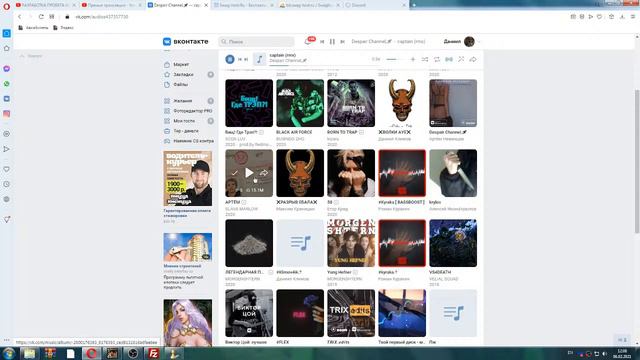640x360 pixels.
Task: Open the fantasy girl game advertisement
Action: [188, 322]
